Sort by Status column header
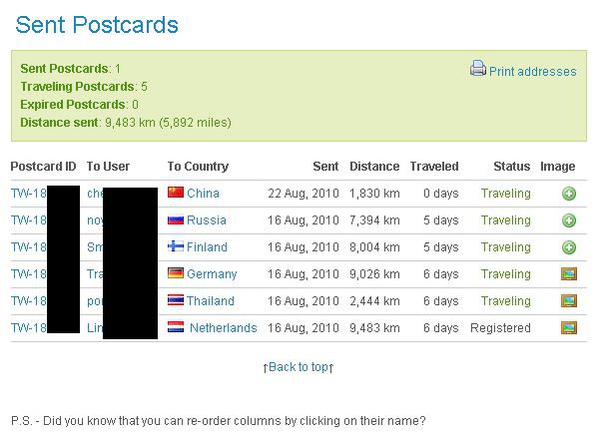 click(512, 166)
